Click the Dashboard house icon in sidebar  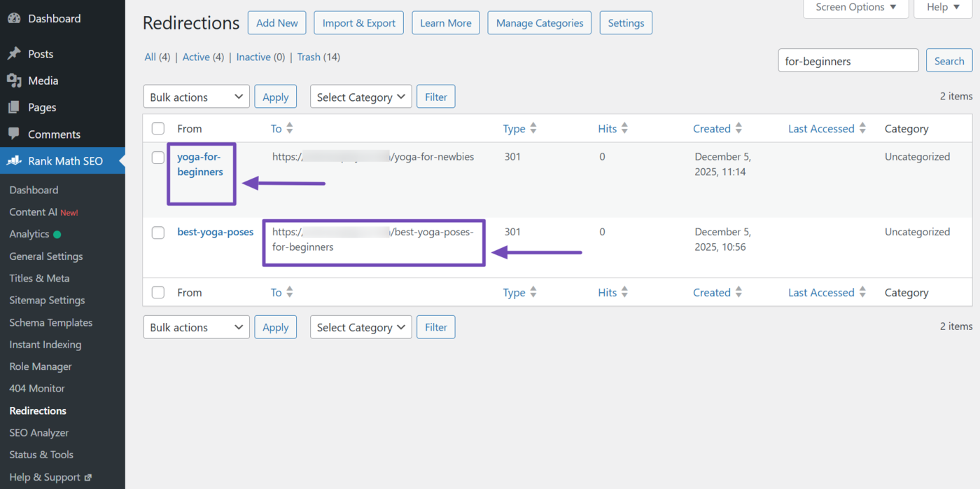(15, 18)
